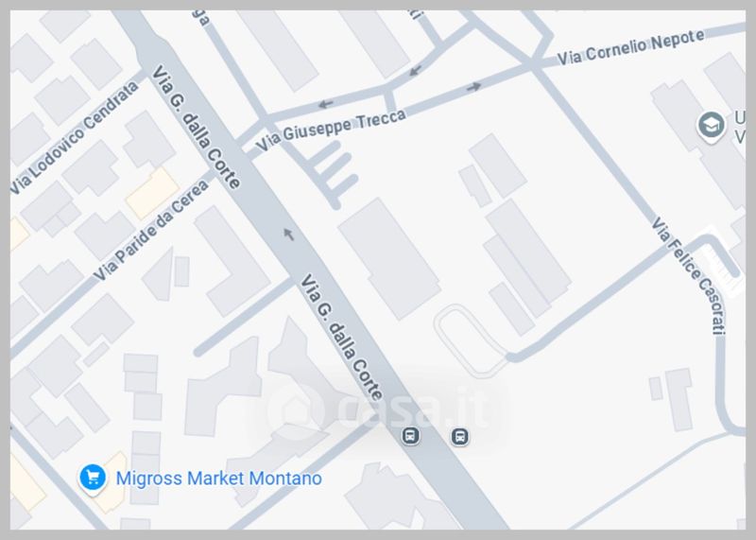Screen dimensions: 756x540
Task: Click the right-pointing arrow near Via Cornelio Nepote
Action: point(474,87)
